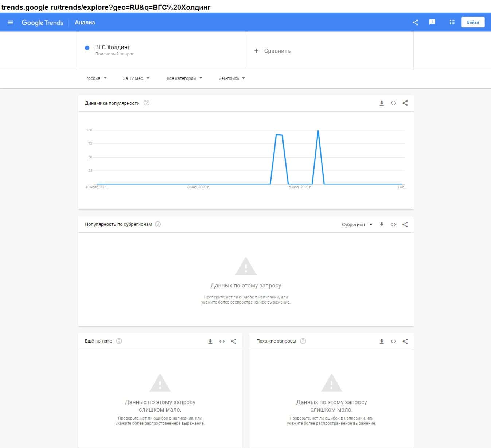This screenshot has height=448, width=491.
Task: Expand the Все категории dropdown
Action: tap(184, 78)
